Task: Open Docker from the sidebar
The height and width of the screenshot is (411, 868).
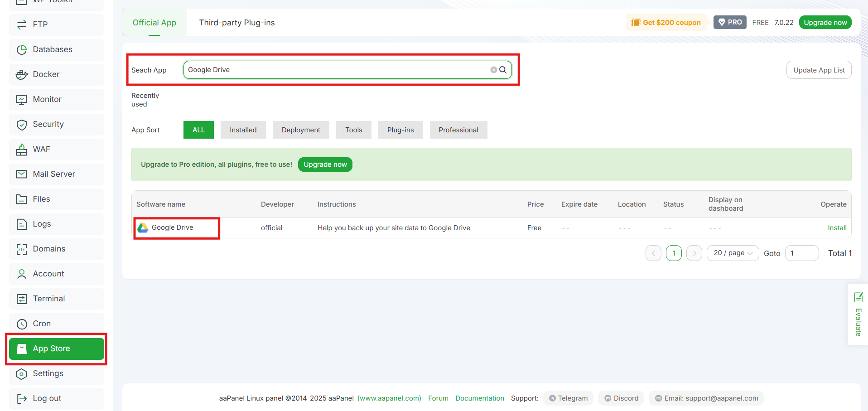Action: 46,74
